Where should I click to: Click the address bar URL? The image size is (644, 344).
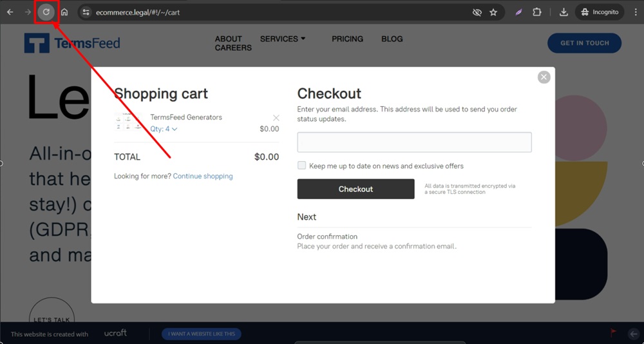point(138,12)
